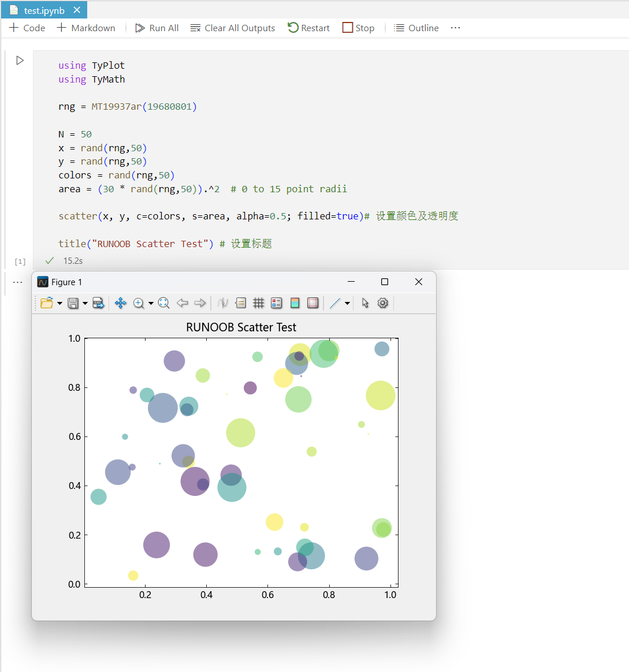Screen dimensions: 629x672
Task: Click the export CSV data icon
Action: tap(99, 303)
